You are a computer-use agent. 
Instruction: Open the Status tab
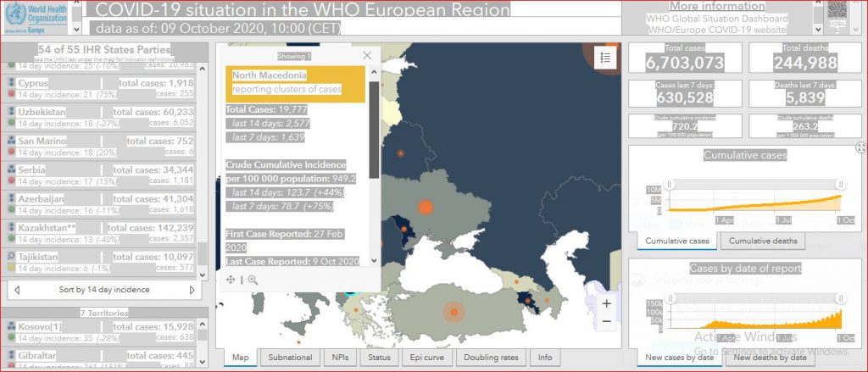point(379,358)
